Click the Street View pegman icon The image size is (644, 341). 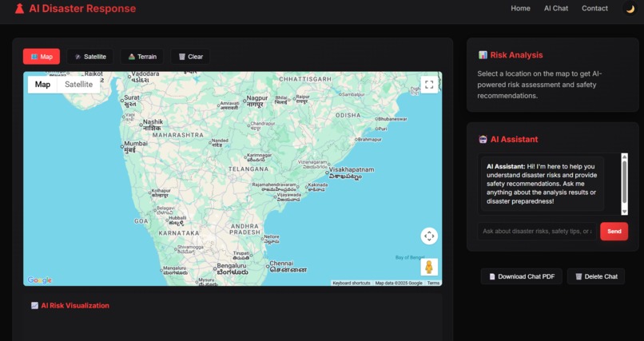[x=429, y=268]
